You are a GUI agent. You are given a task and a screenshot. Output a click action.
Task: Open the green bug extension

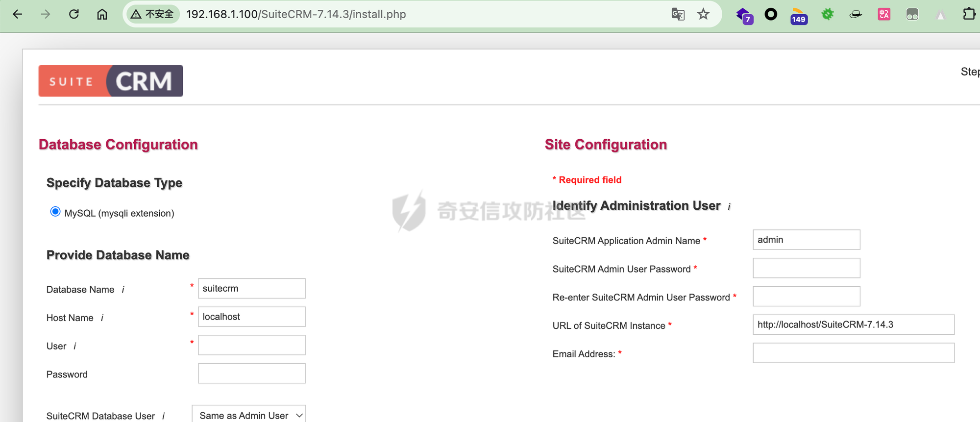tap(828, 14)
